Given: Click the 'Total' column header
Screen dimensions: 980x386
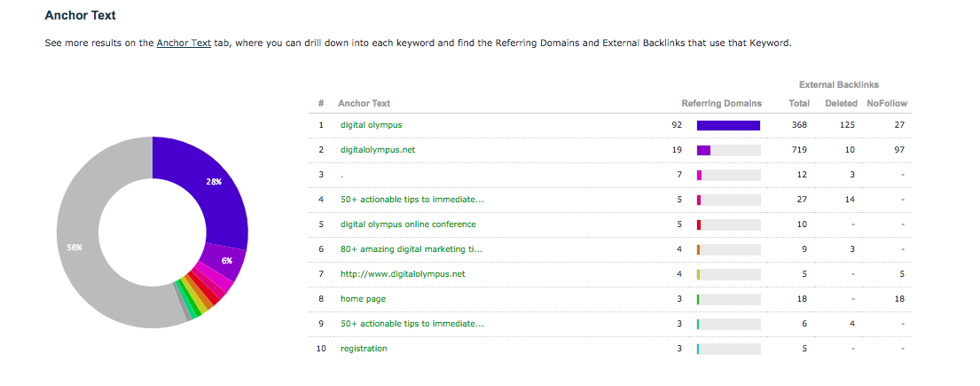Looking at the screenshot, I should coord(799,103).
